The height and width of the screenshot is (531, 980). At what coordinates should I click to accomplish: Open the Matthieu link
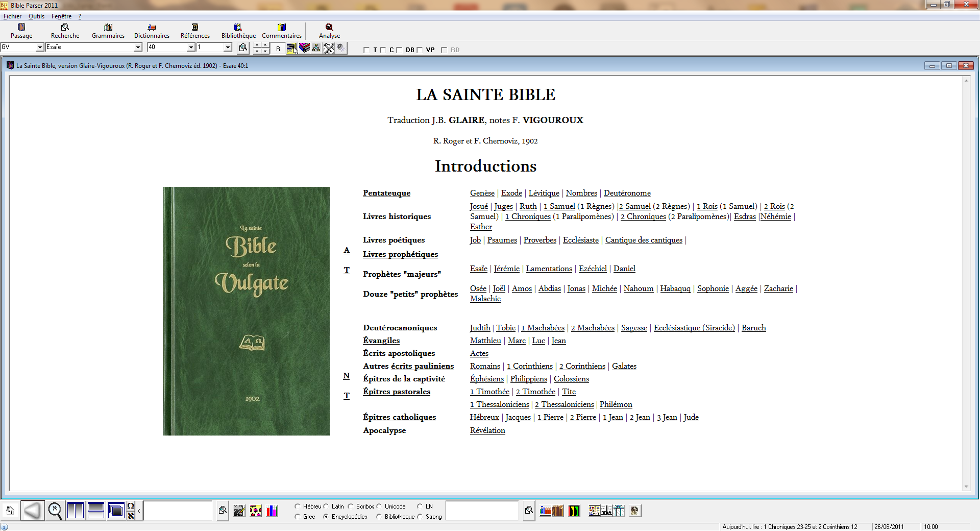click(485, 341)
